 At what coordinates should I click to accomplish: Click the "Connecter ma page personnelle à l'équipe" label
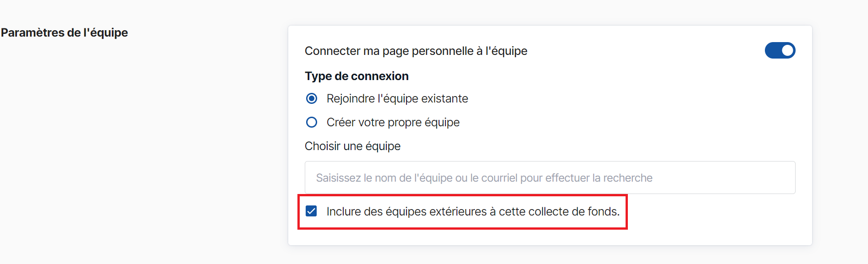416,51
